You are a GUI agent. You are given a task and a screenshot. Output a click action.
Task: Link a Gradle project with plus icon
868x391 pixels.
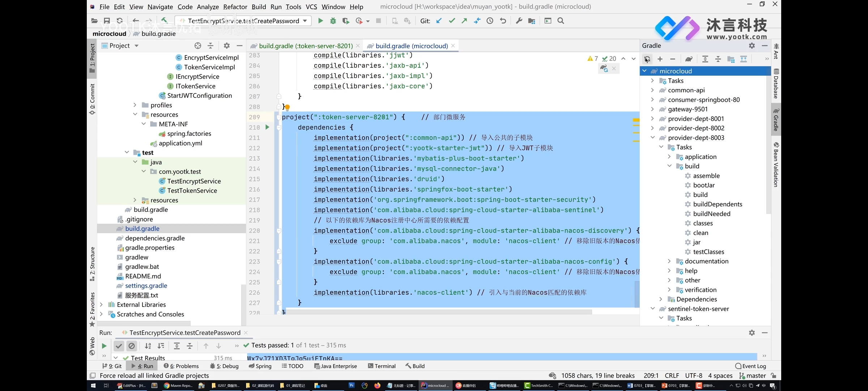(660, 59)
